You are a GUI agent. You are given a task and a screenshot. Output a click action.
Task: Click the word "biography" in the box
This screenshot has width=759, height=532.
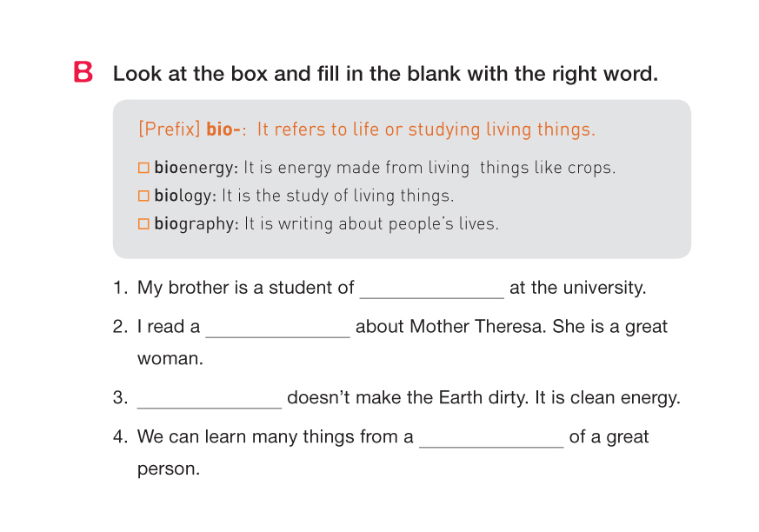(196, 223)
